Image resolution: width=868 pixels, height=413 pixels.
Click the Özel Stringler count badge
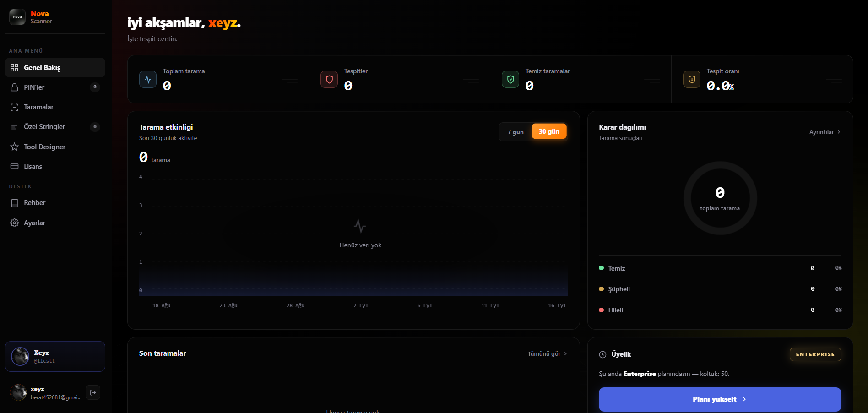pos(95,127)
